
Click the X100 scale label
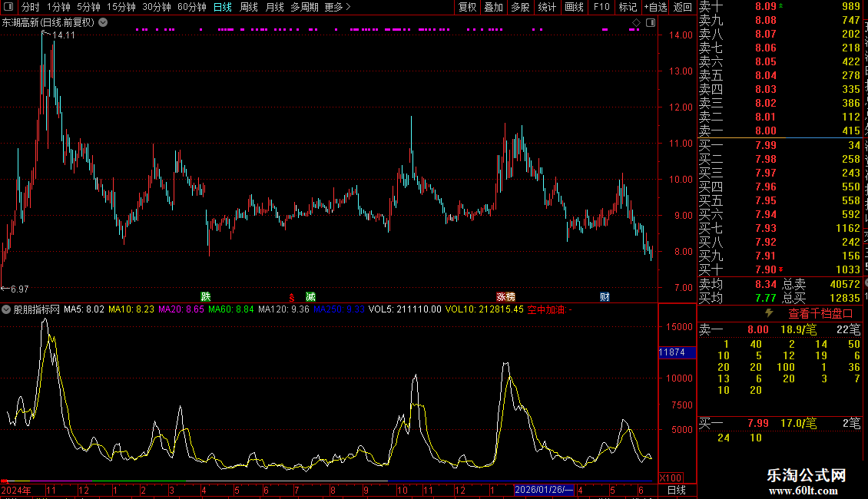(671, 478)
